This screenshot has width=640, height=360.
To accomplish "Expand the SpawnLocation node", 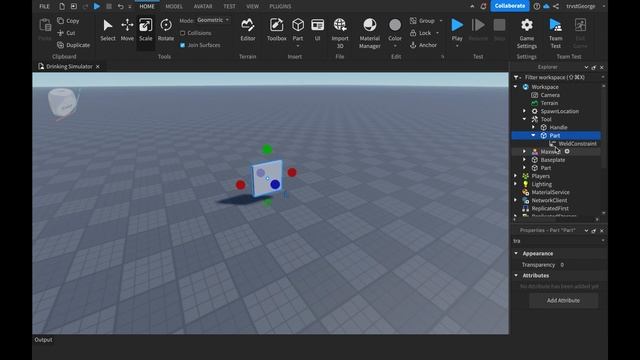I will (524, 111).
